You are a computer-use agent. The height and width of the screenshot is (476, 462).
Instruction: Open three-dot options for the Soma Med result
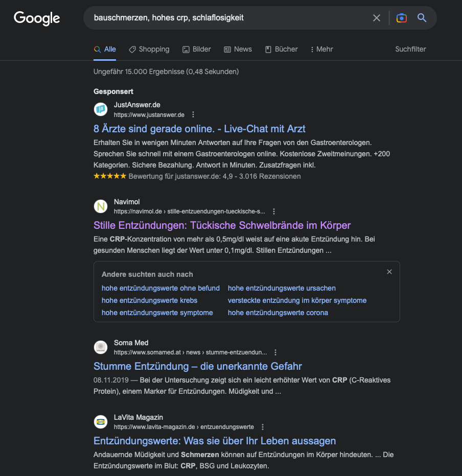click(x=275, y=352)
